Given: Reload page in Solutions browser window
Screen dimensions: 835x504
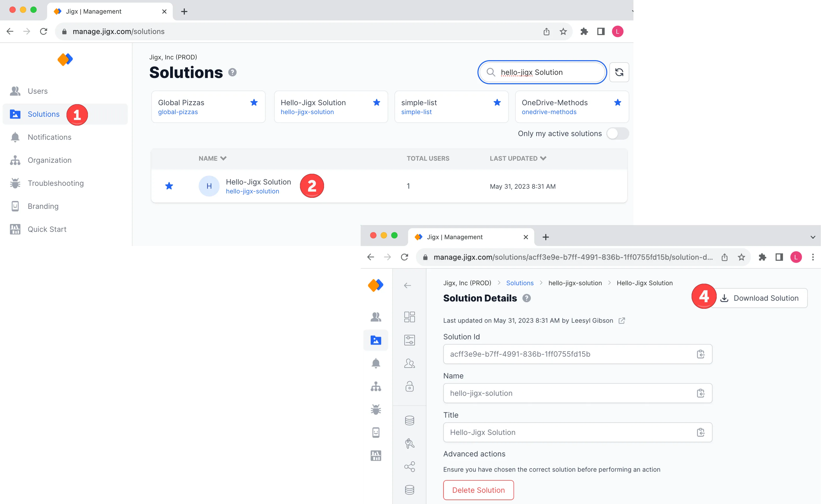Looking at the screenshot, I should 43,31.
